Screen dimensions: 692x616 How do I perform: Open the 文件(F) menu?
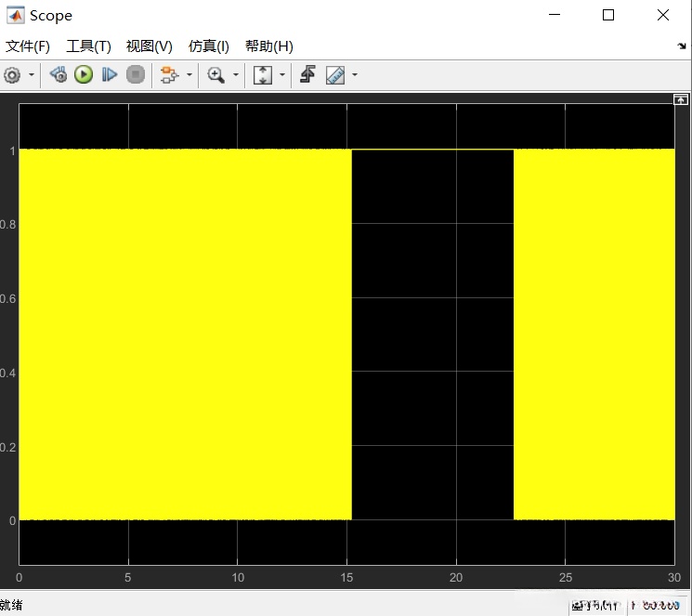tap(28, 46)
